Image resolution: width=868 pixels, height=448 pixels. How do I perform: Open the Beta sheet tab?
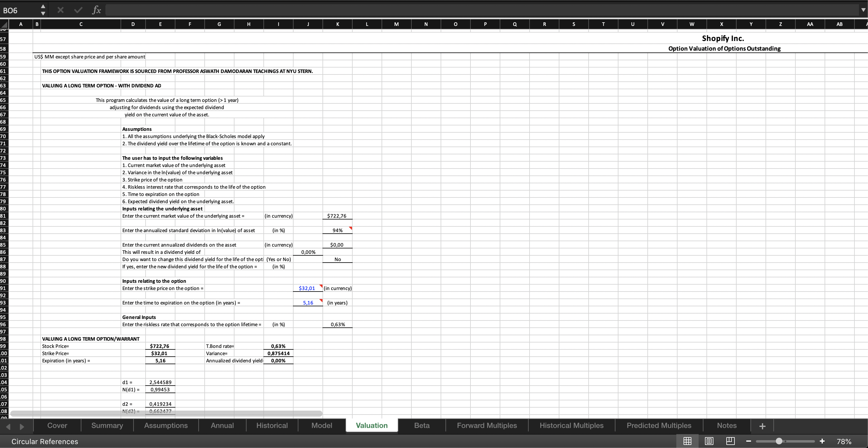pyautogui.click(x=422, y=425)
